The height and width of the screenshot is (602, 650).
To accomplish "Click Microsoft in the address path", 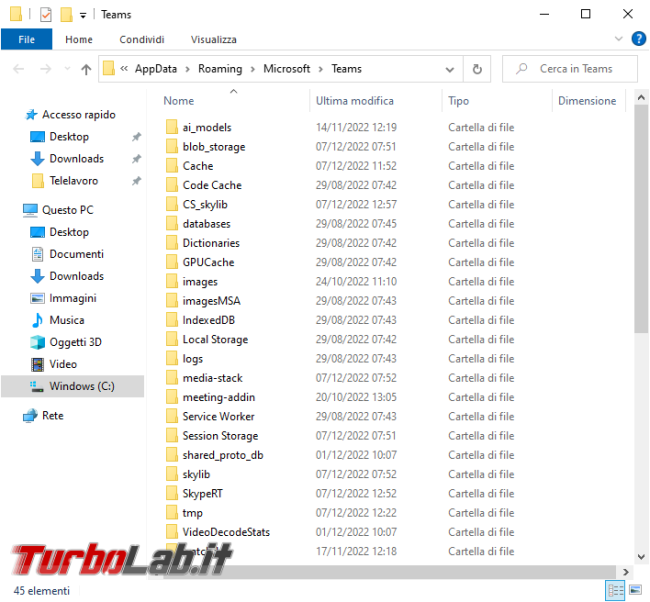I will pos(286,69).
